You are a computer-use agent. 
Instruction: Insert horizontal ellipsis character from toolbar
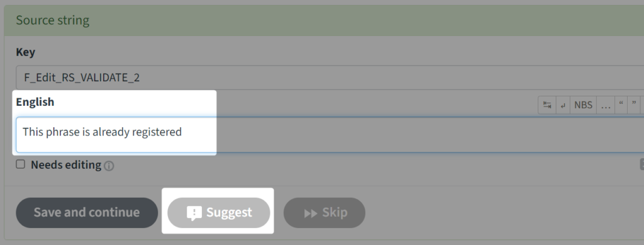[606, 105]
